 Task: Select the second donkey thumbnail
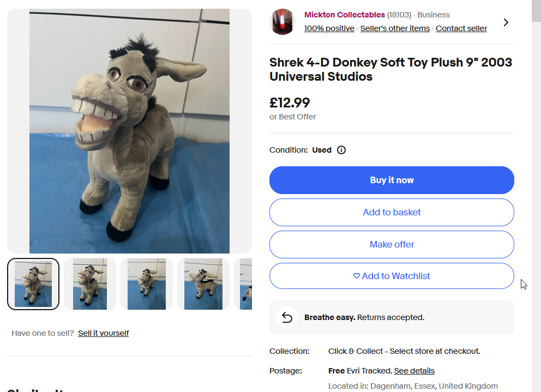[90, 284]
